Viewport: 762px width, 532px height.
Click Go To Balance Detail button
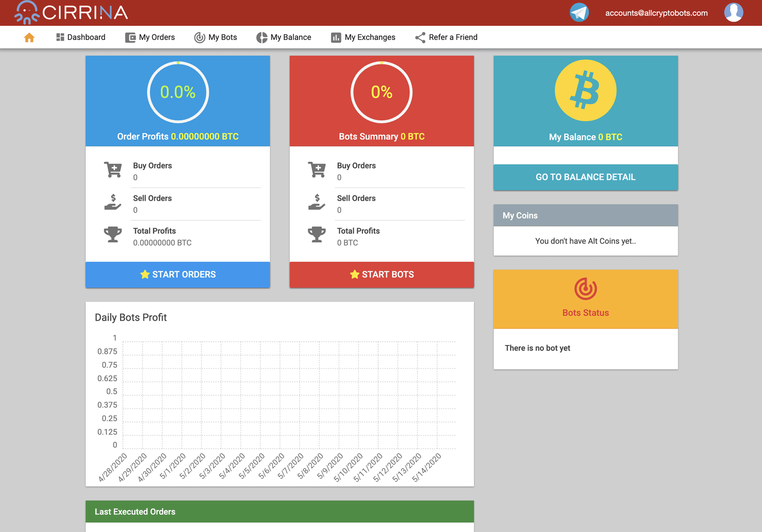585,177
